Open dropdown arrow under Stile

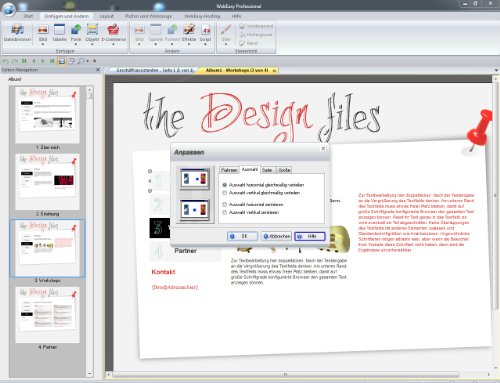(x=226, y=44)
